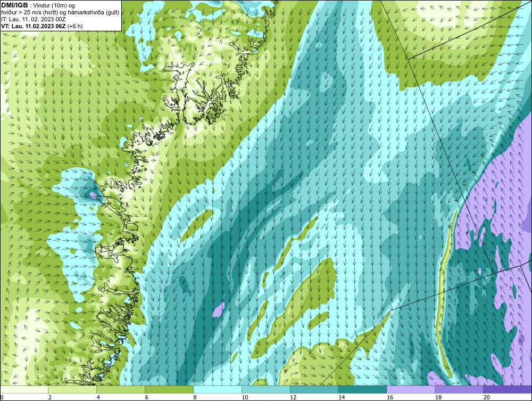Click the legend scale label '10'
This screenshot has height=401, width=532.
[x=245, y=397]
